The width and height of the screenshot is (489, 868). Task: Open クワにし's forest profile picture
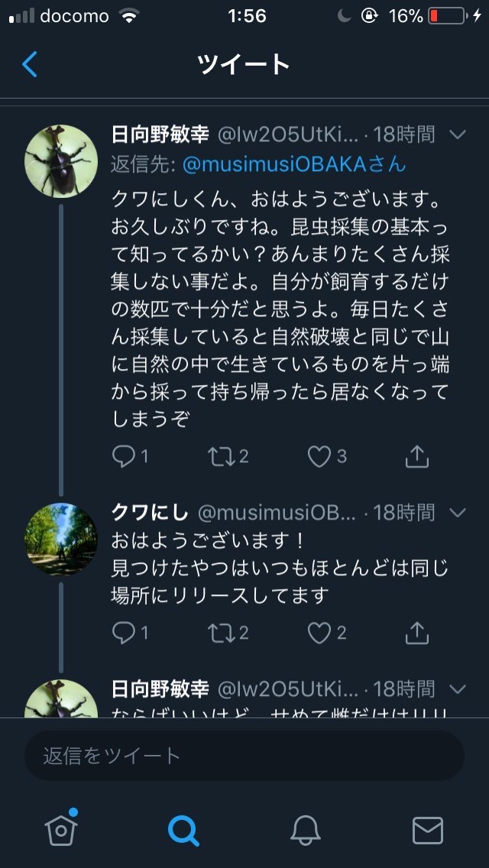click(61, 539)
